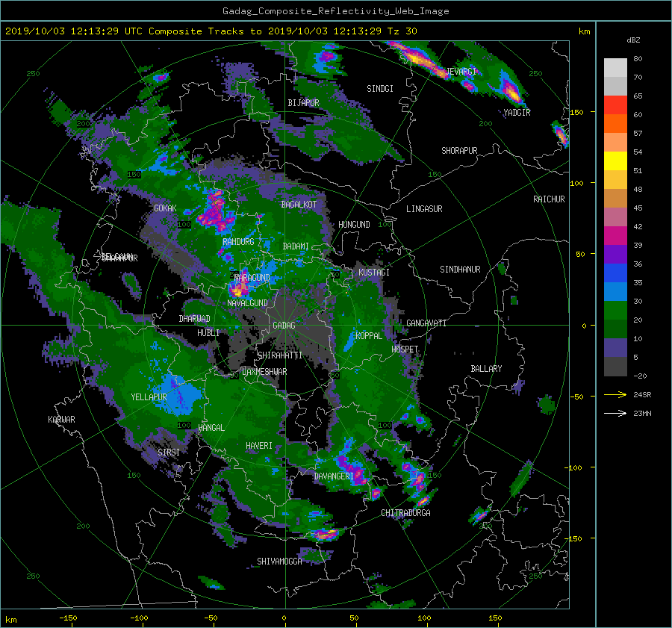Click the GADAG label at radar center
The height and width of the screenshot is (628, 672).
point(284,326)
